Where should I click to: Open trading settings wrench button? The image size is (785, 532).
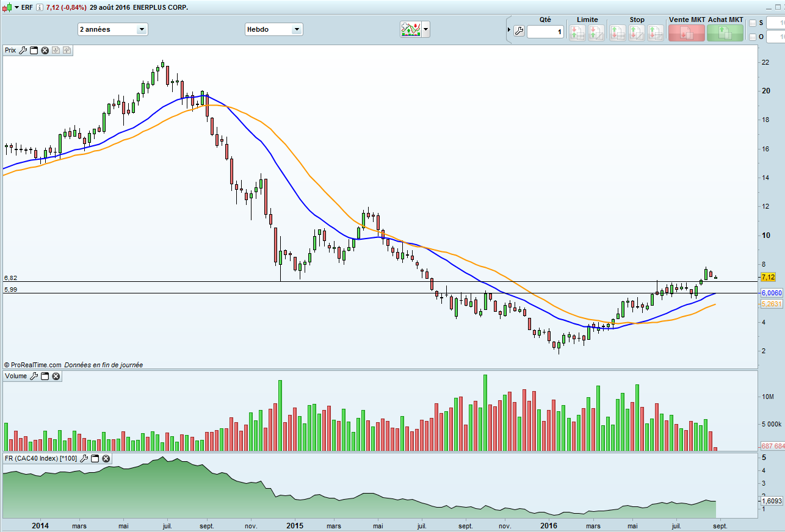pyautogui.click(x=519, y=31)
